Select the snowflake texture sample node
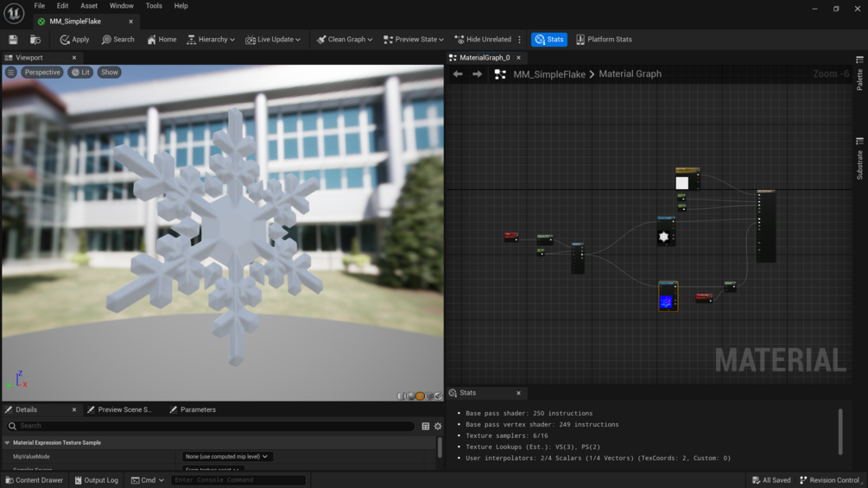This screenshot has width=868, height=488. pos(665,231)
